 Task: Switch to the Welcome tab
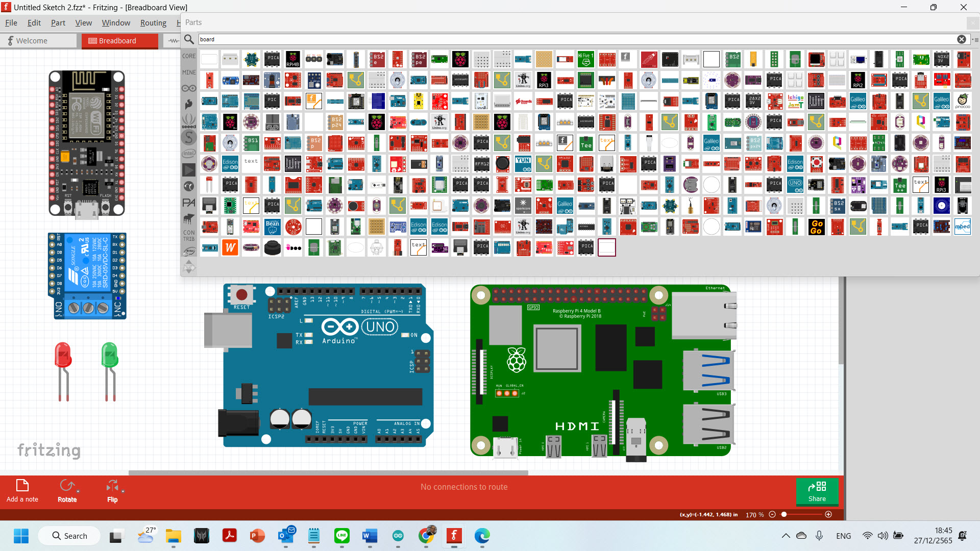38,41
